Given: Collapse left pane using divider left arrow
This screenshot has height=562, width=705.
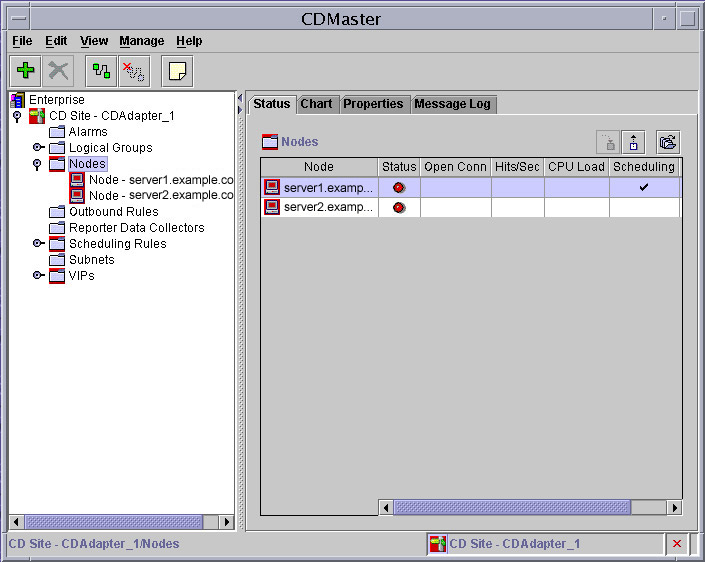Looking at the screenshot, I should pyautogui.click(x=240, y=98).
